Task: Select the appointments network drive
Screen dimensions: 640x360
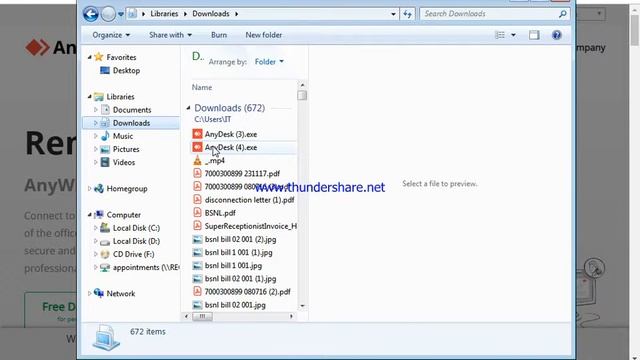Action: point(146,267)
